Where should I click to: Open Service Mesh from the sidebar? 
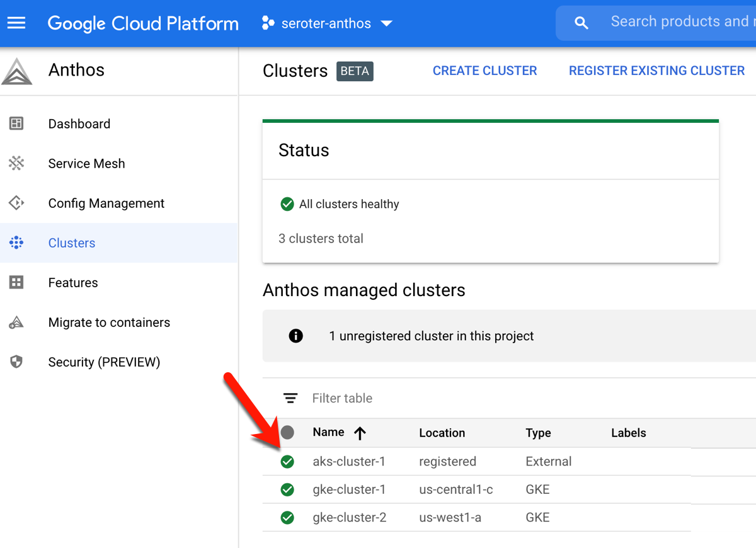pyautogui.click(x=86, y=164)
